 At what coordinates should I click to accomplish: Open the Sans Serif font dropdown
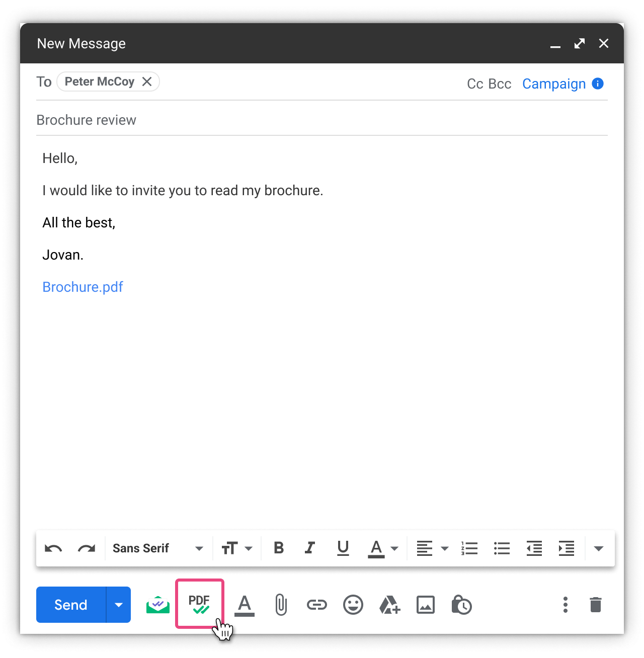[157, 548]
